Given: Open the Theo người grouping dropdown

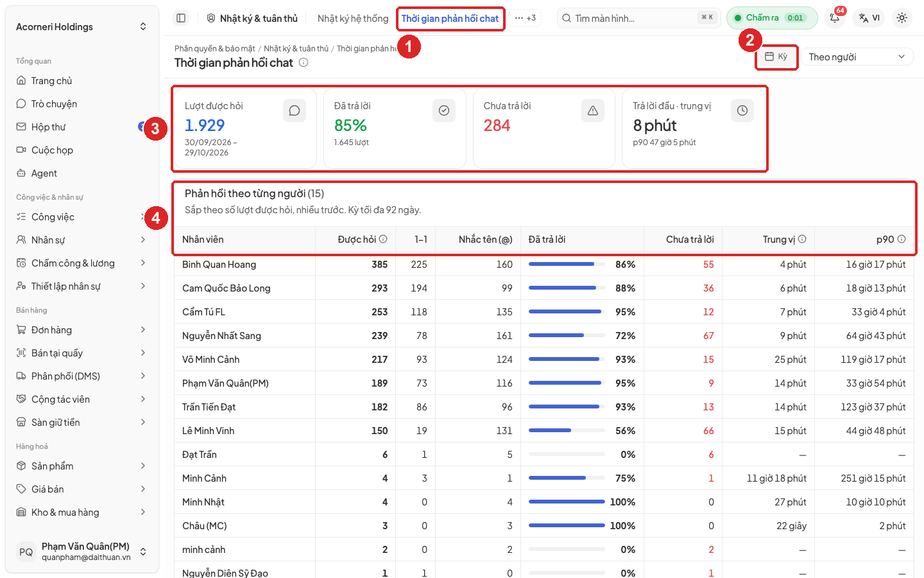Looking at the screenshot, I should (x=857, y=57).
